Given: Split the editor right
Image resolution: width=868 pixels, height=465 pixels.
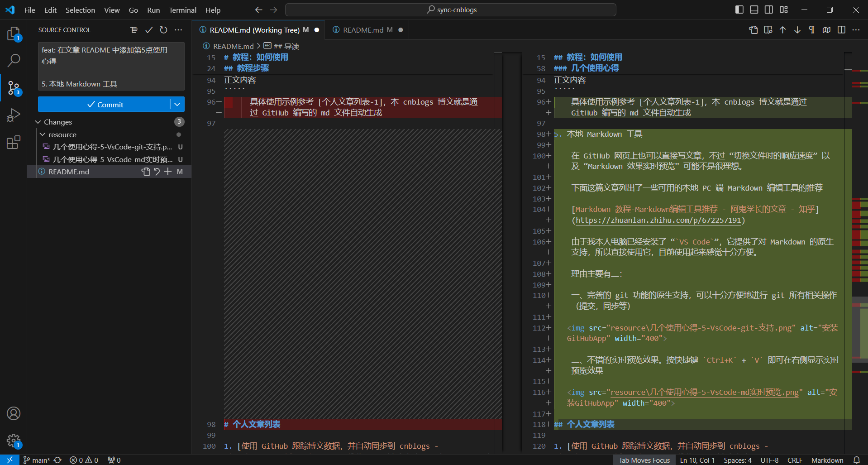Looking at the screenshot, I should (841, 30).
